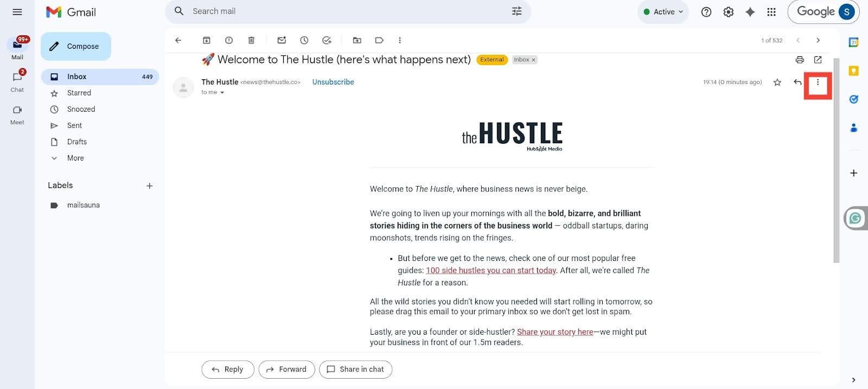
Task: Get add-ons with side panel plus
Action: (853, 173)
